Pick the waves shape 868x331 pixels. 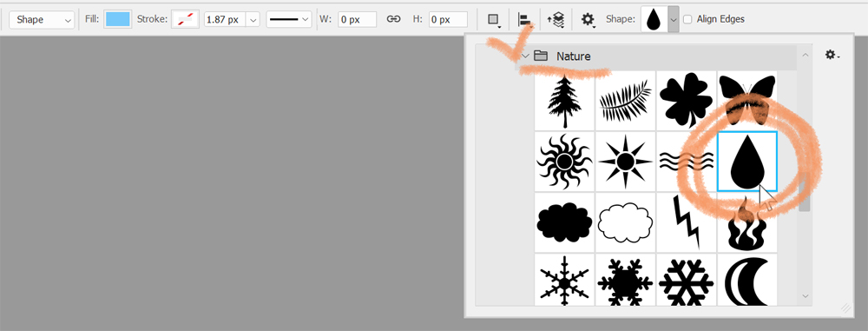(686, 162)
